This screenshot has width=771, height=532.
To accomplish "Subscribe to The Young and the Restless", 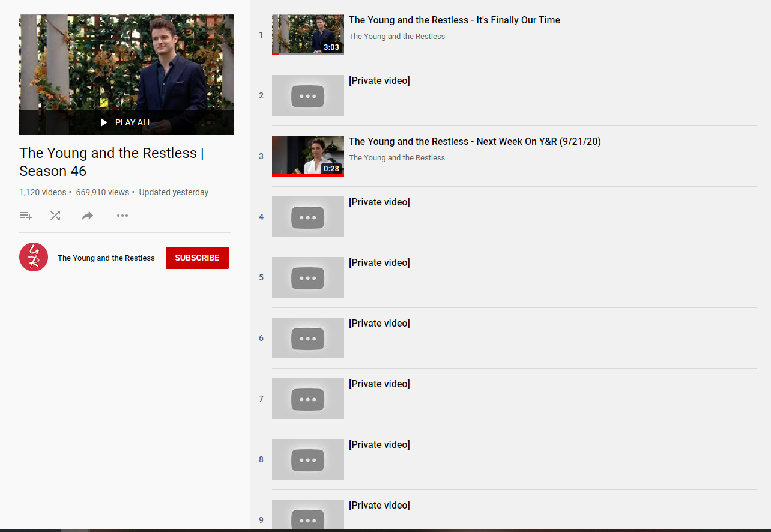I will [197, 258].
